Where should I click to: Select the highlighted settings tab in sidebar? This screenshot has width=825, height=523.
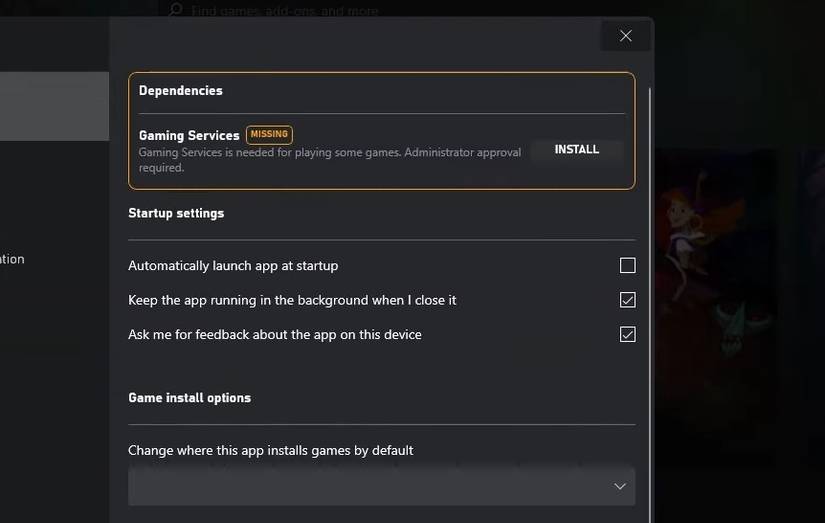(x=54, y=105)
